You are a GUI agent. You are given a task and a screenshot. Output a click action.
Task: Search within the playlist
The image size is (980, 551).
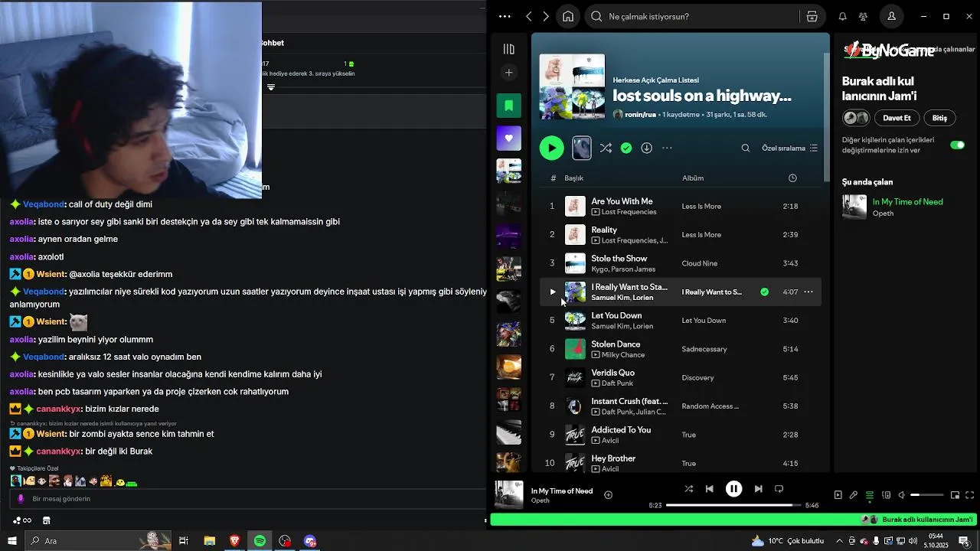[x=745, y=148]
